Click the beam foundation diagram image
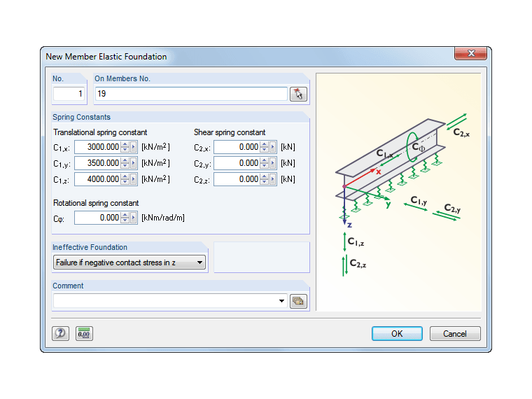This screenshot has height=399, width=532. click(x=399, y=192)
